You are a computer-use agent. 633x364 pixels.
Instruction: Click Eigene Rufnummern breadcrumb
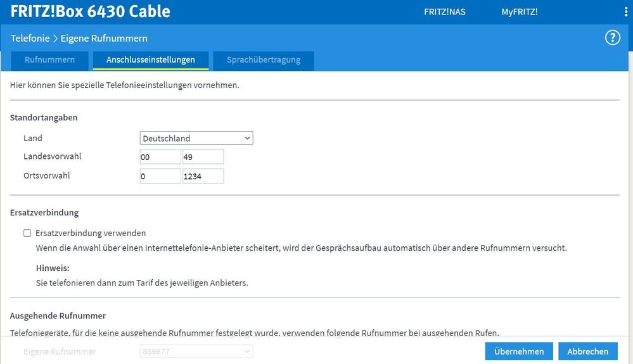(x=104, y=39)
